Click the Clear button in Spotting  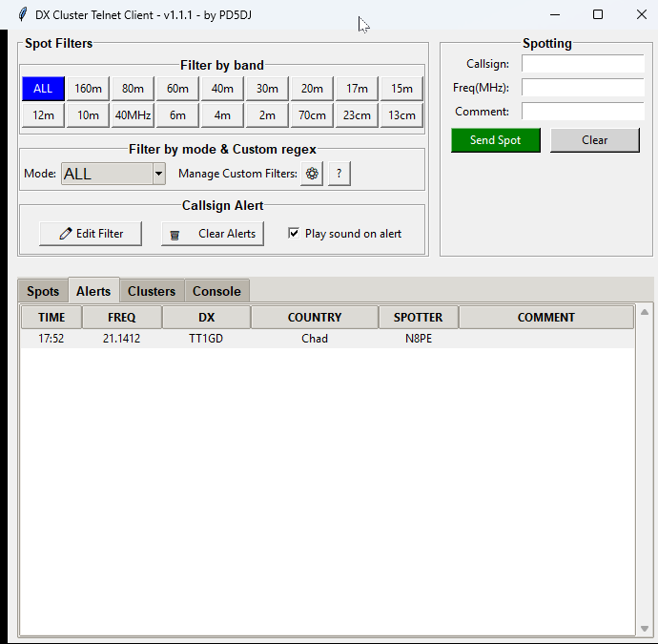pos(594,140)
